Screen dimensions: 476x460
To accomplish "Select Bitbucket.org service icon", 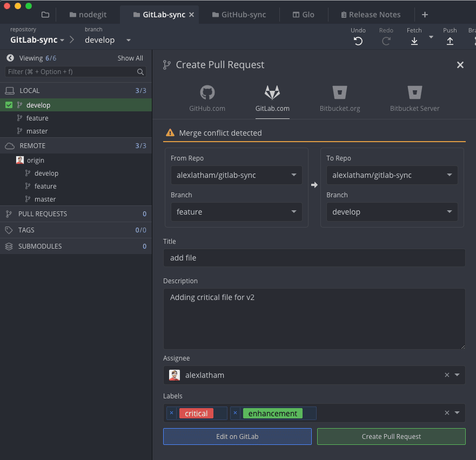I will click(x=339, y=92).
